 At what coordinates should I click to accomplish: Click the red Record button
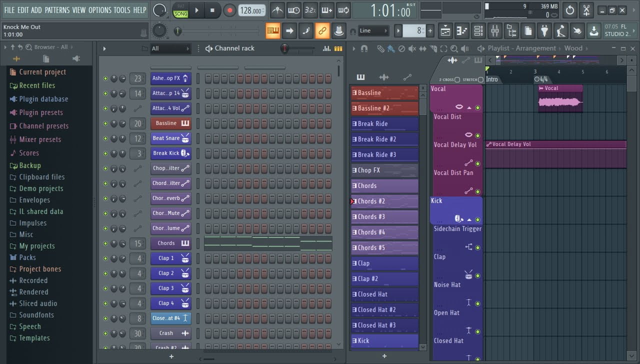229,10
